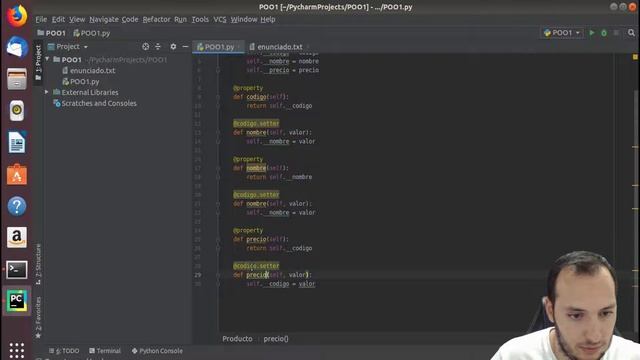Click Producto in the editor breadcrumb
The image size is (640, 360).
click(x=237, y=339)
